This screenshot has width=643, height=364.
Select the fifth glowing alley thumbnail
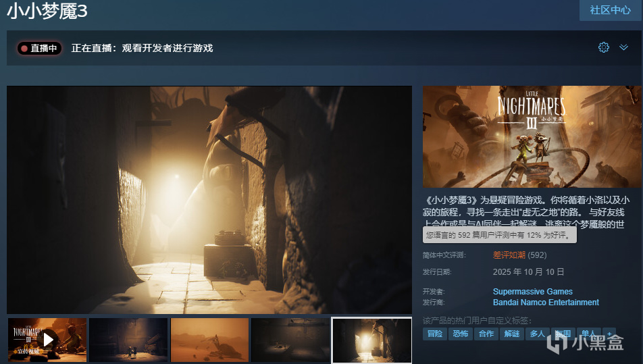[x=372, y=340]
